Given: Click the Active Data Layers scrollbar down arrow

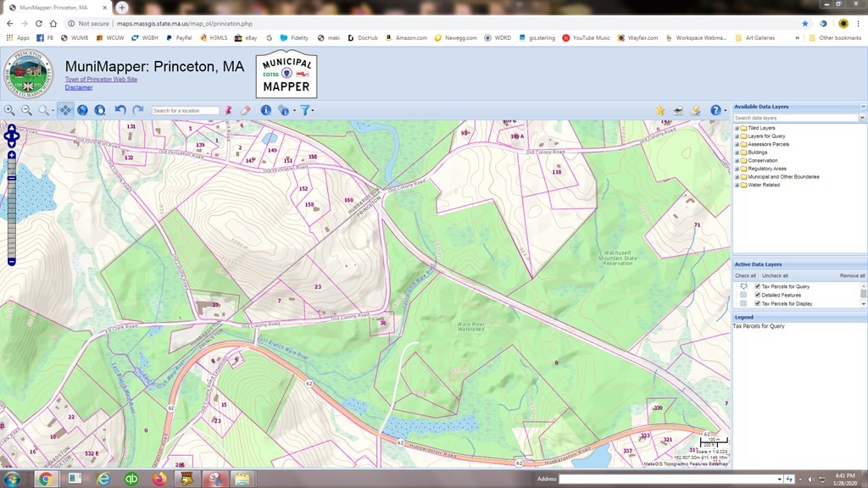Looking at the screenshot, I should [863, 304].
